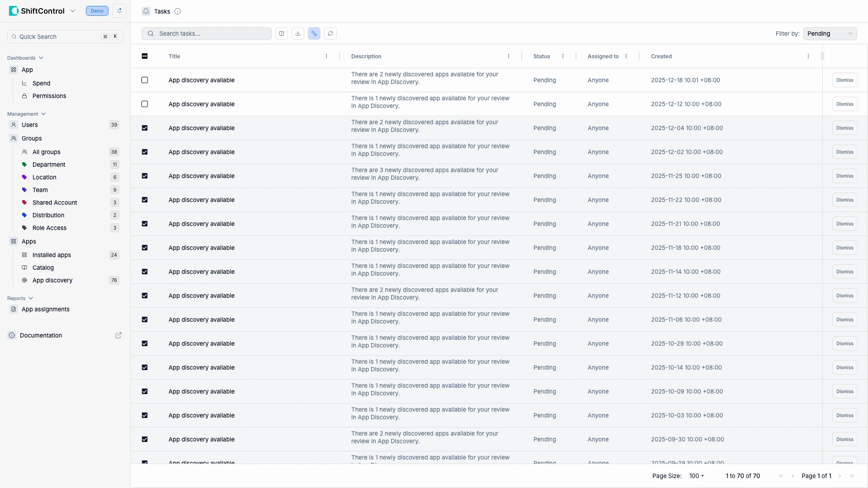
Task: Click the bell icon before Tasks heading
Action: point(146,11)
